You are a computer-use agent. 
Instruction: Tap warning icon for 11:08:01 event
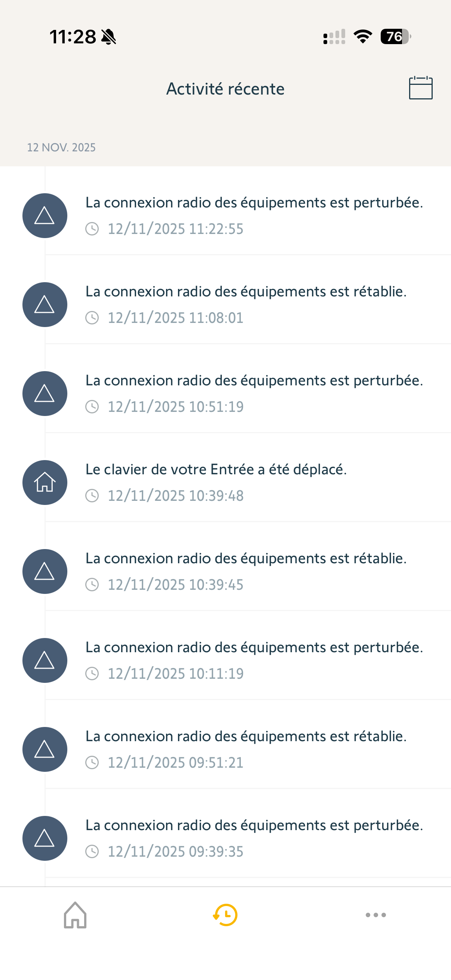click(45, 305)
